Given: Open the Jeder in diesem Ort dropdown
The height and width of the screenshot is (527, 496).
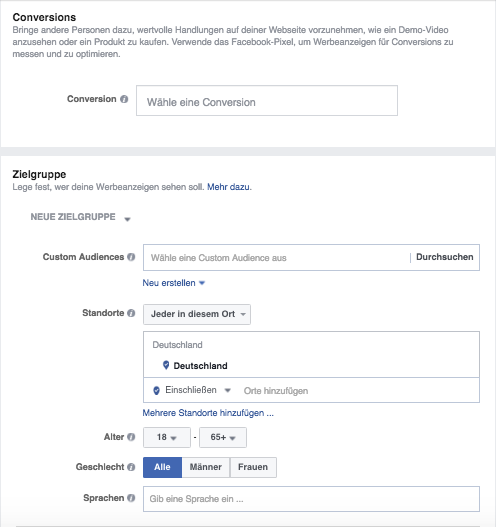Looking at the screenshot, I should (197, 314).
